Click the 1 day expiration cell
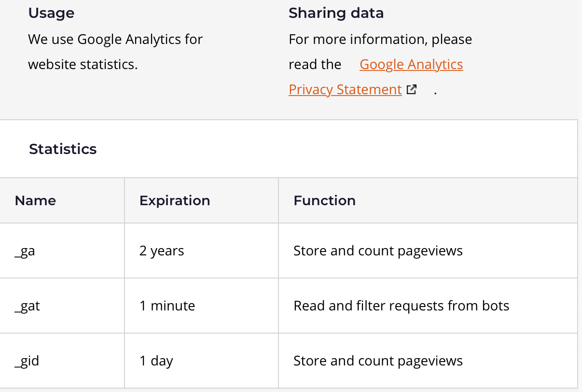 point(201,361)
